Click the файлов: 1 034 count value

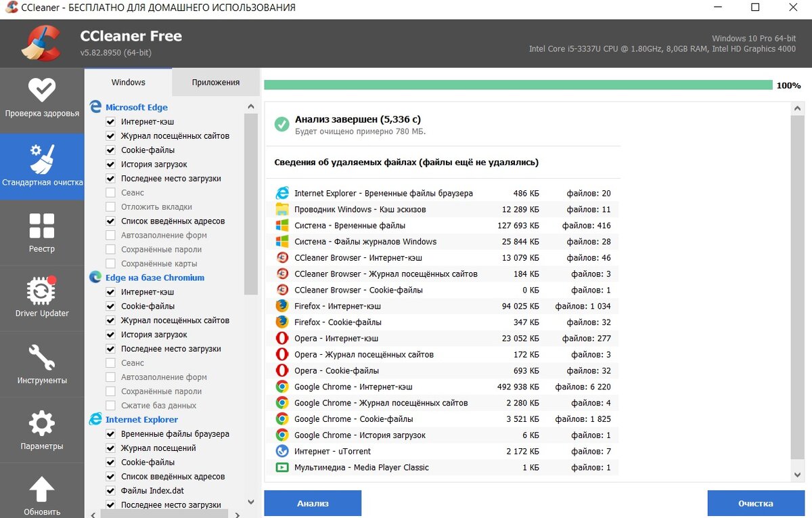coord(583,306)
